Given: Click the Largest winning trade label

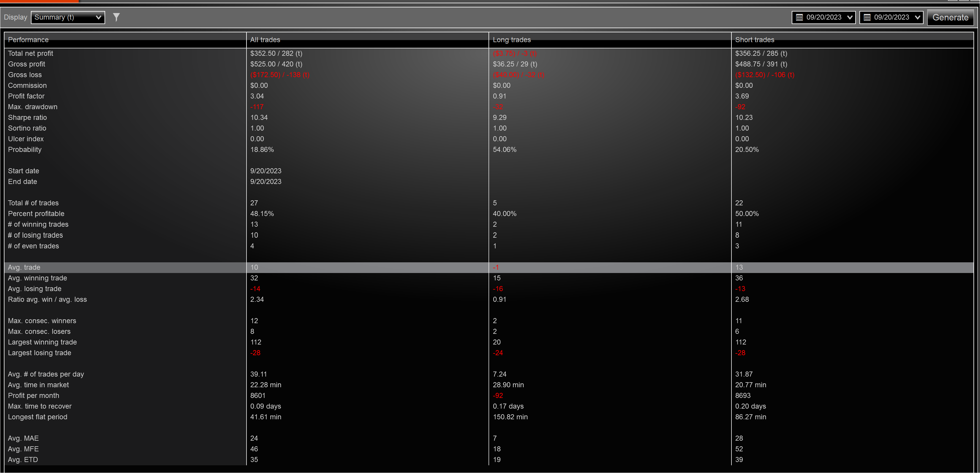Looking at the screenshot, I should click(42, 342).
